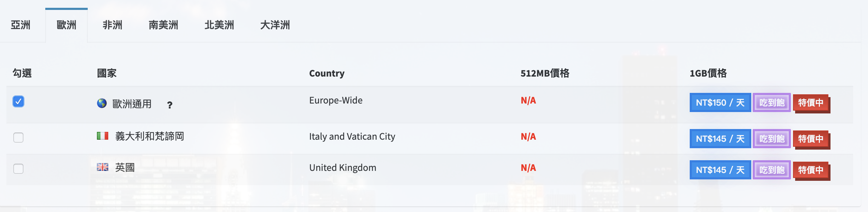Click NT$150 / 天 price button for Europe-Wide
This screenshot has height=212, width=868.
pos(720,102)
